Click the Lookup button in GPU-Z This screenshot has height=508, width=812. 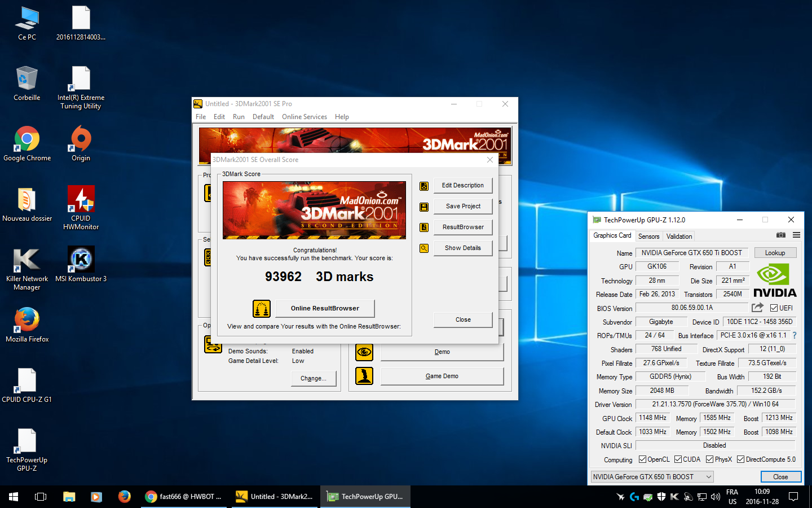pyautogui.click(x=775, y=253)
